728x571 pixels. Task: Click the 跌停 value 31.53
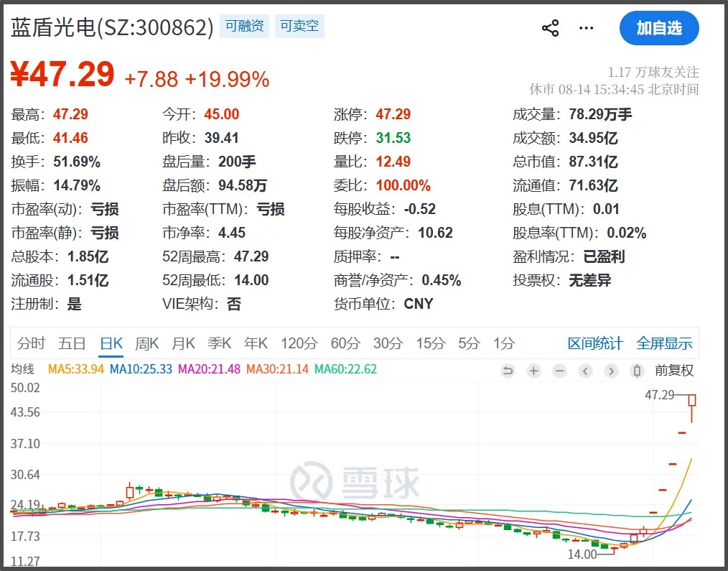[393, 138]
